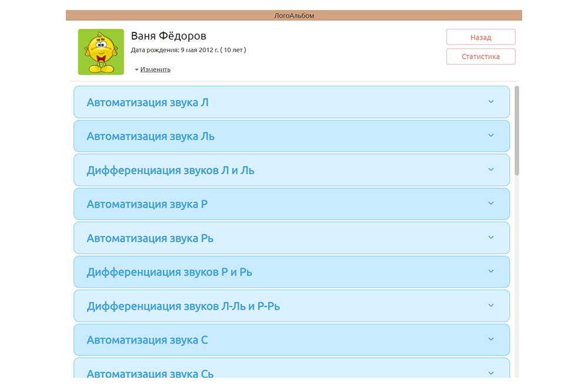Screen dimensions: 588x392
Task: Select the Дифференциация звуков Р и Рь heading
Action: tap(169, 273)
